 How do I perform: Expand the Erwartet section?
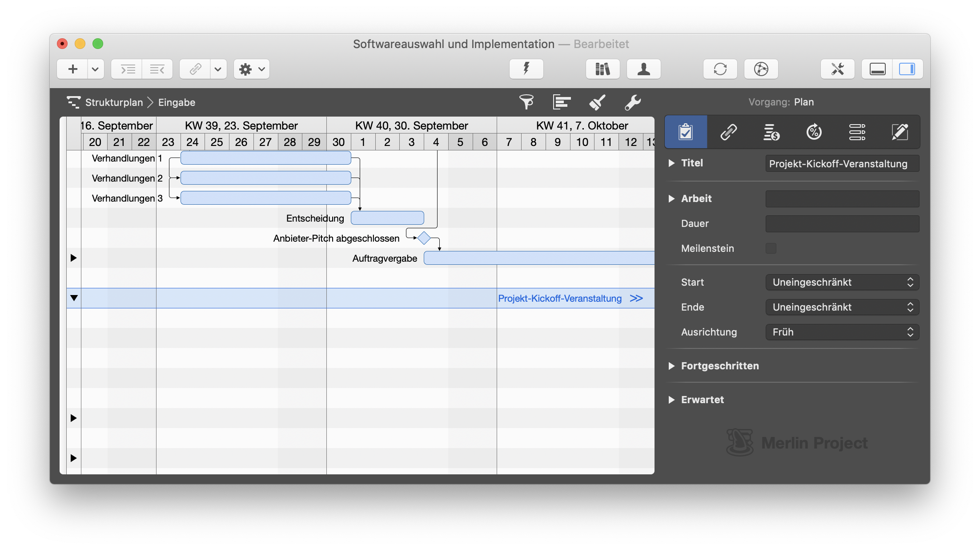tap(672, 400)
